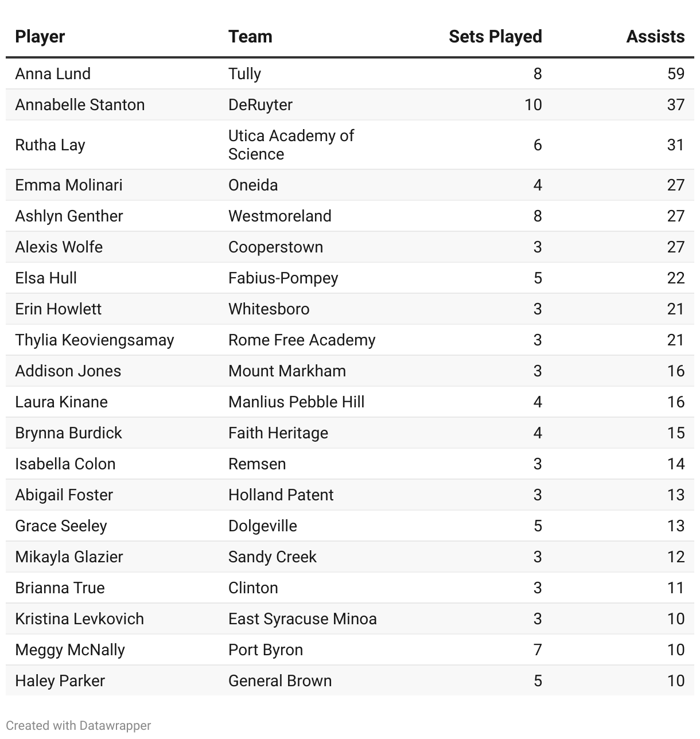Click the Westmoreland team cell
This screenshot has width=700, height=739.
(x=280, y=216)
